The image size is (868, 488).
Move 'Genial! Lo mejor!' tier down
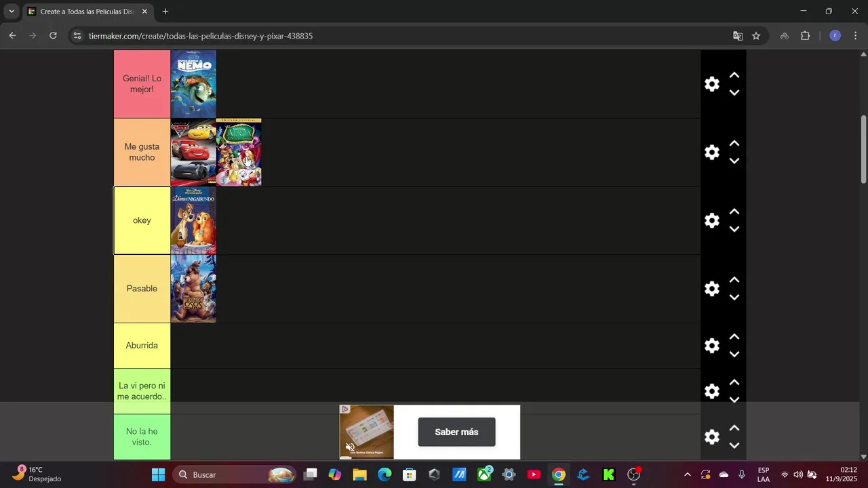pyautogui.click(x=734, y=93)
